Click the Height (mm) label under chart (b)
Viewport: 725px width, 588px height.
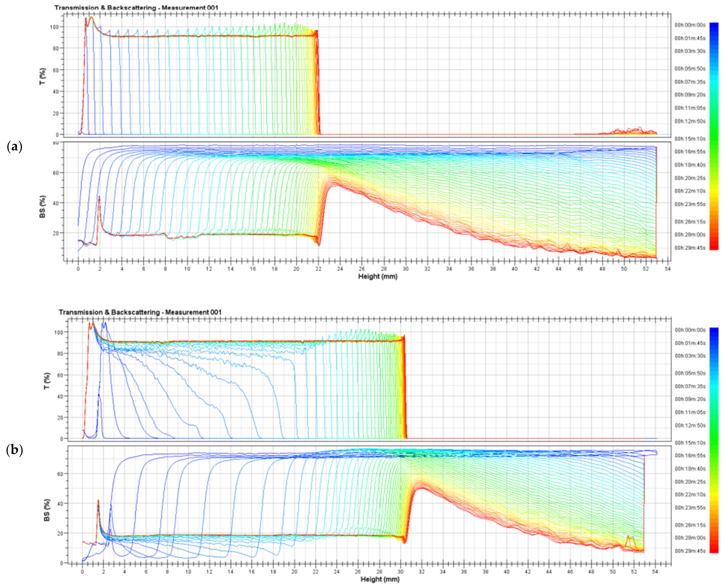(380, 579)
